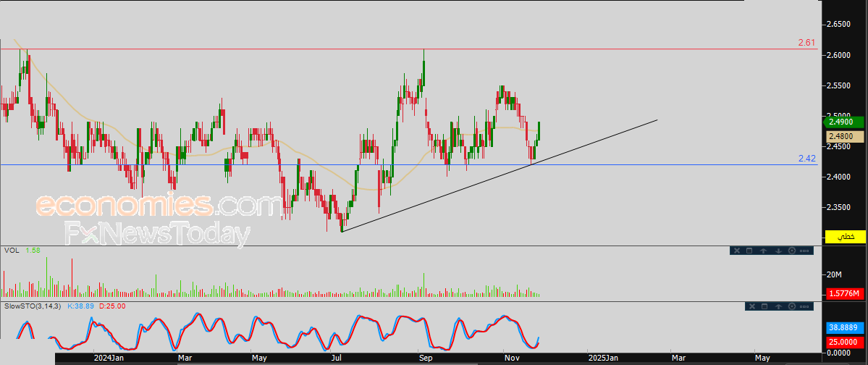Click the 20M volume axis label
868x365 pixels.
(x=834, y=274)
